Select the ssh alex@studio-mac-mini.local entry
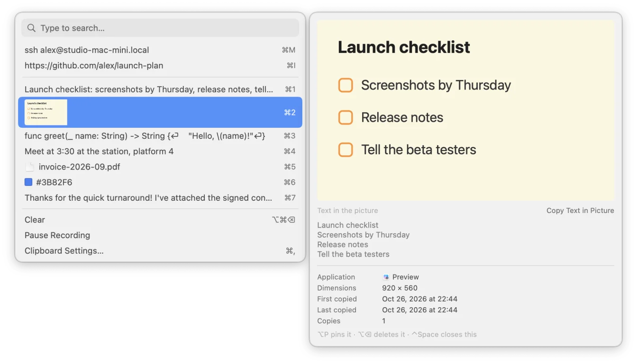 160,50
